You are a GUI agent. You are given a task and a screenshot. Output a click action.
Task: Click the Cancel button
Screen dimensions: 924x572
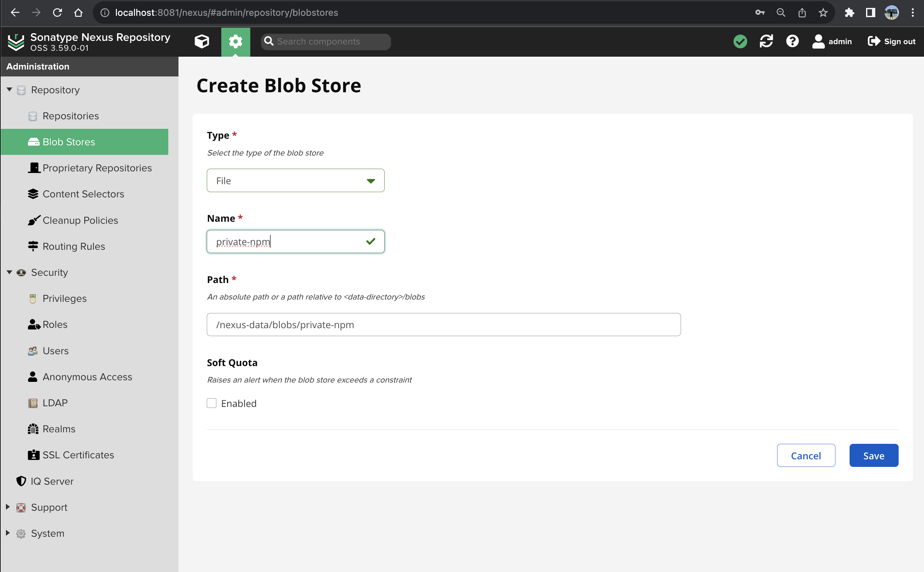click(806, 455)
